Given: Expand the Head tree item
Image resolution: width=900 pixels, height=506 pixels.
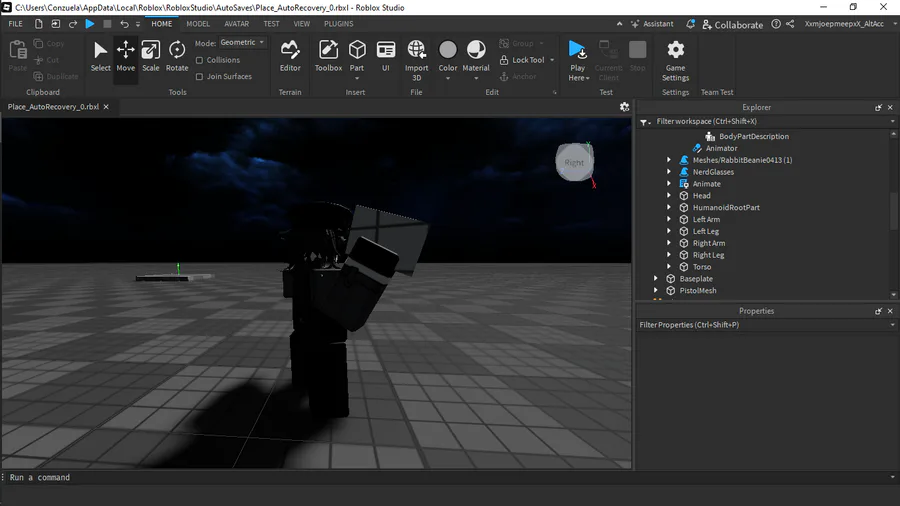Looking at the screenshot, I should tap(669, 196).
